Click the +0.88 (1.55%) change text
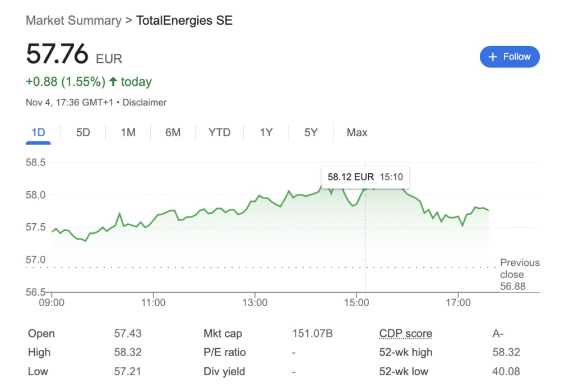574x392 pixels. (x=66, y=82)
